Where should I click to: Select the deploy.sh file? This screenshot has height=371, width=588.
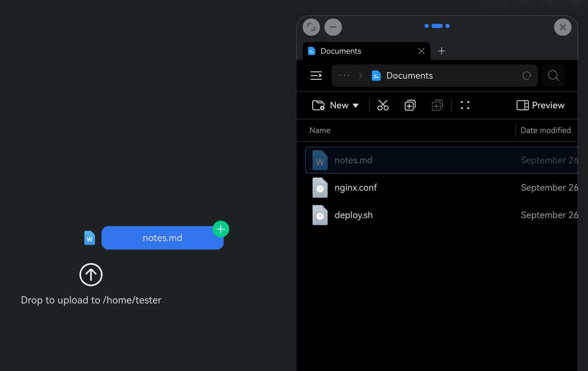click(442, 215)
